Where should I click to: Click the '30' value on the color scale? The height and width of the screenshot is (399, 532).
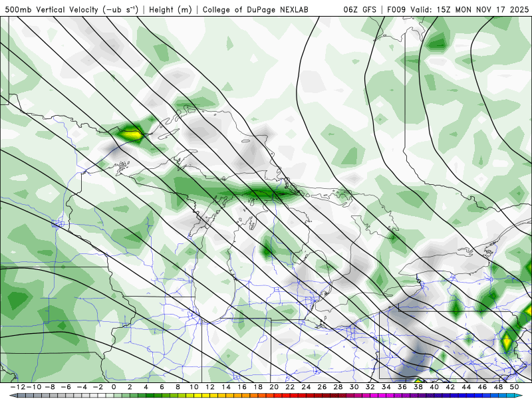coord(354,387)
